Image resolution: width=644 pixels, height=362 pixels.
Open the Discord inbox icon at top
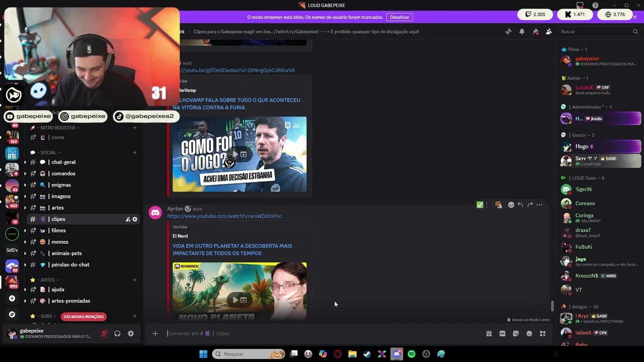581,6
